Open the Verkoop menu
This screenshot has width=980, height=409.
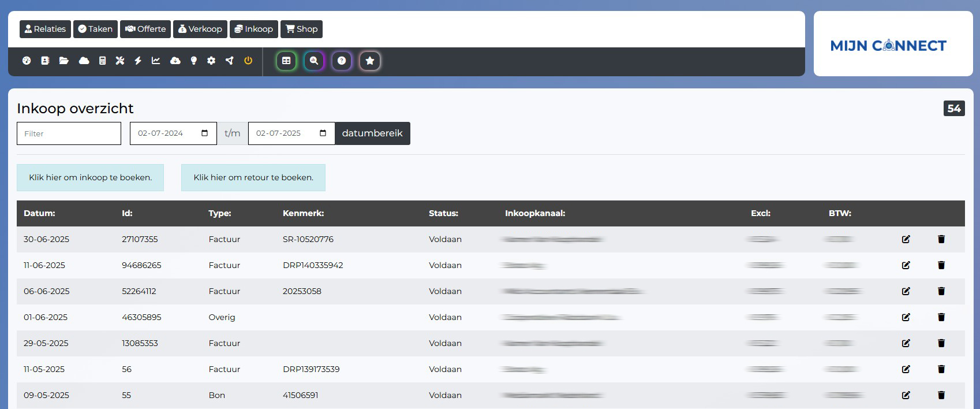click(x=200, y=29)
